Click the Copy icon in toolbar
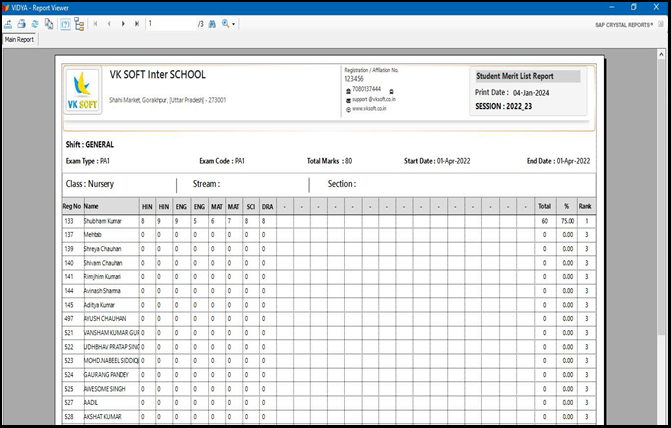The width and height of the screenshot is (671, 428). pos(49,24)
